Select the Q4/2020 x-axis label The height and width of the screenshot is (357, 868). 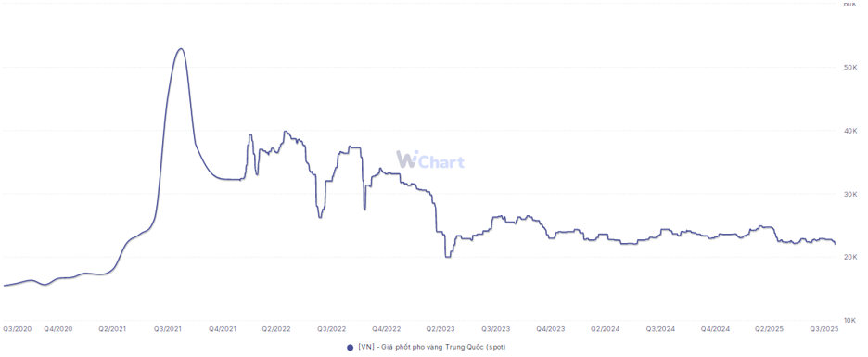[58, 328]
